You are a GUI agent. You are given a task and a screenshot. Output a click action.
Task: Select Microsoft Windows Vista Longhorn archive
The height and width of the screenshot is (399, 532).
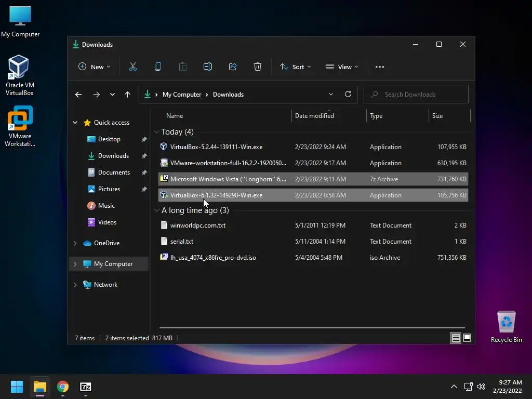pos(313,179)
